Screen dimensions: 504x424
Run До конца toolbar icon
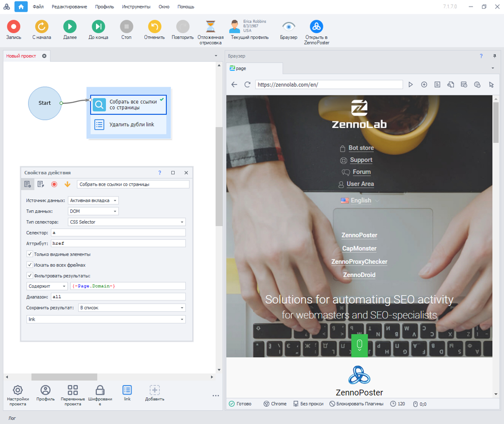point(98,27)
